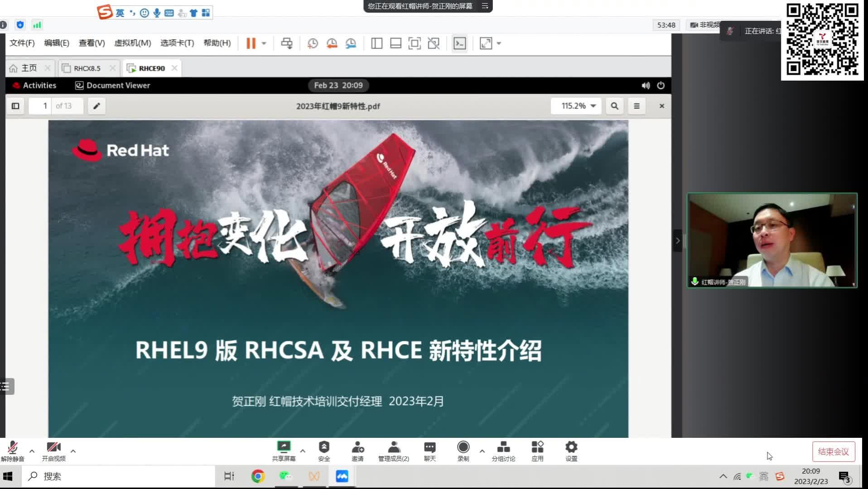Switch to the 主页 tab
Viewport: 868px width, 489px height.
point(29,68)
